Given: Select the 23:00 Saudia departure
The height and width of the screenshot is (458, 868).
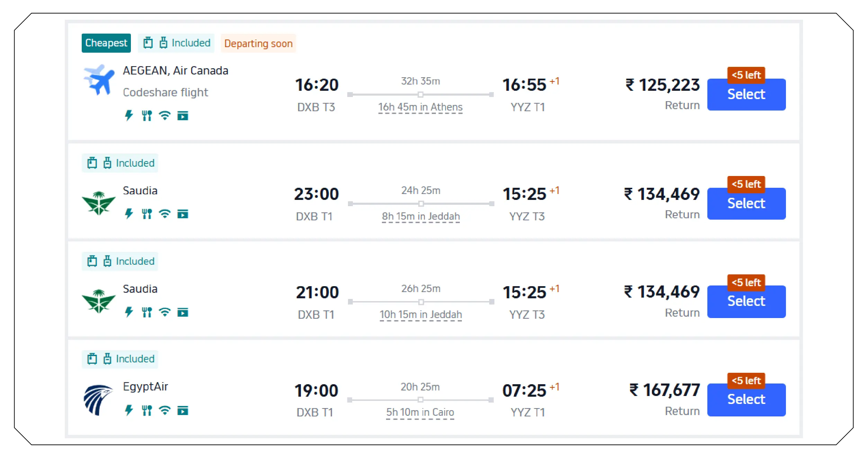Looking at the screenshot, I should (x=746, y=203).
